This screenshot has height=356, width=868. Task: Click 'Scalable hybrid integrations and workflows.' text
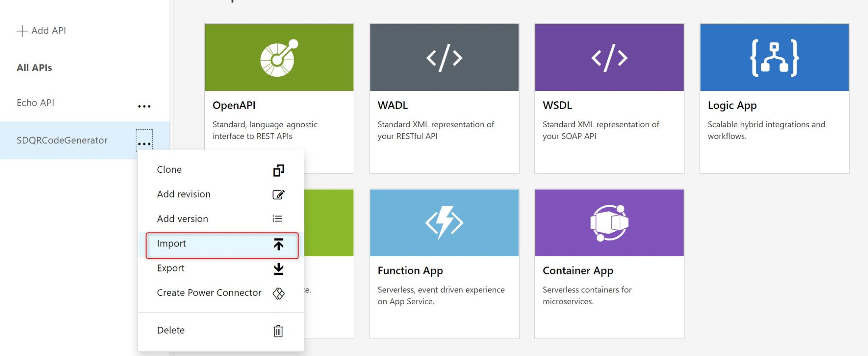766,130
